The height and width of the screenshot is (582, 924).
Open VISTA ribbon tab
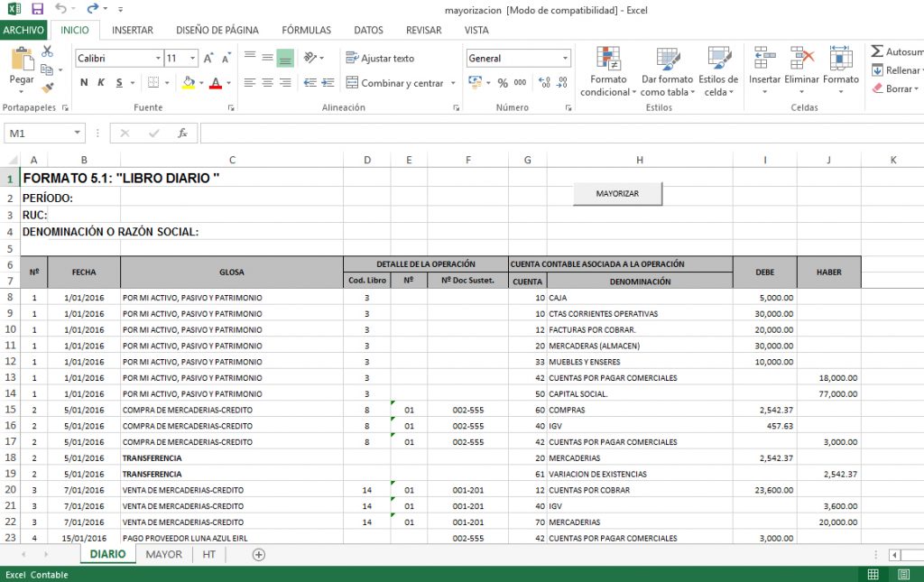point(476,30)
